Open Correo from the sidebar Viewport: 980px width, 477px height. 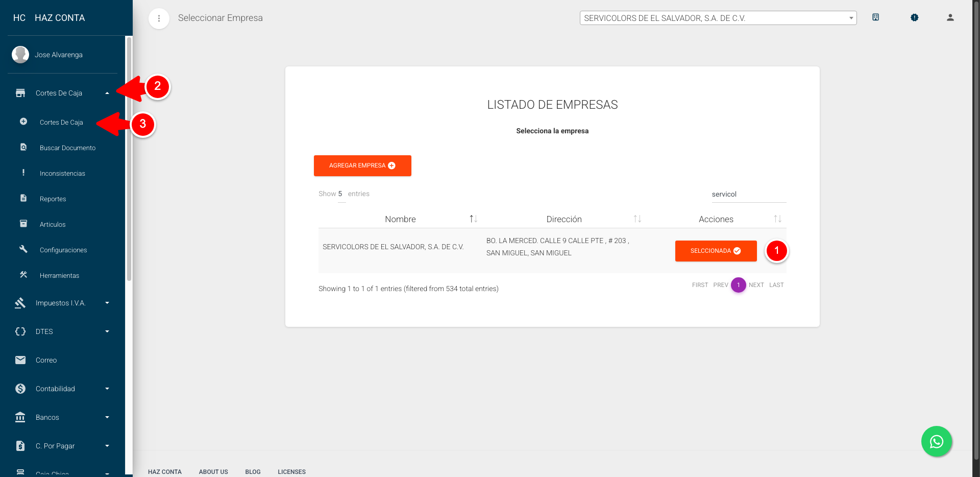(46, 360)
